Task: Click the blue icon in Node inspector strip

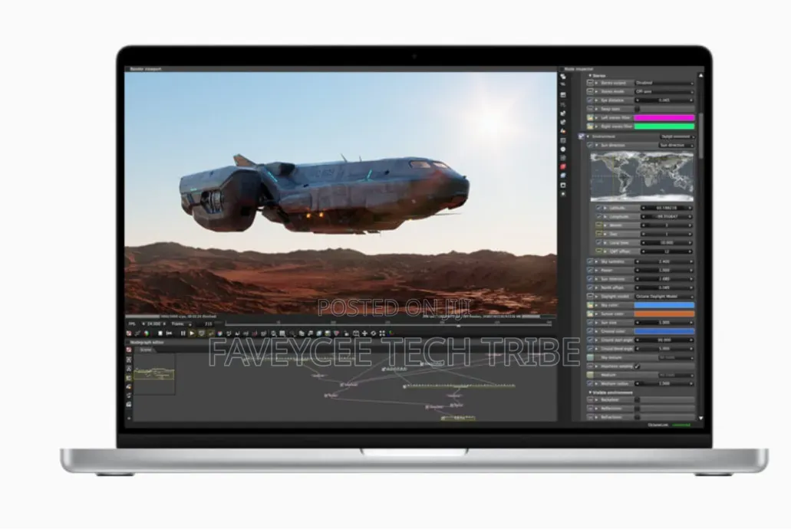Action: [x=563, y=176]
